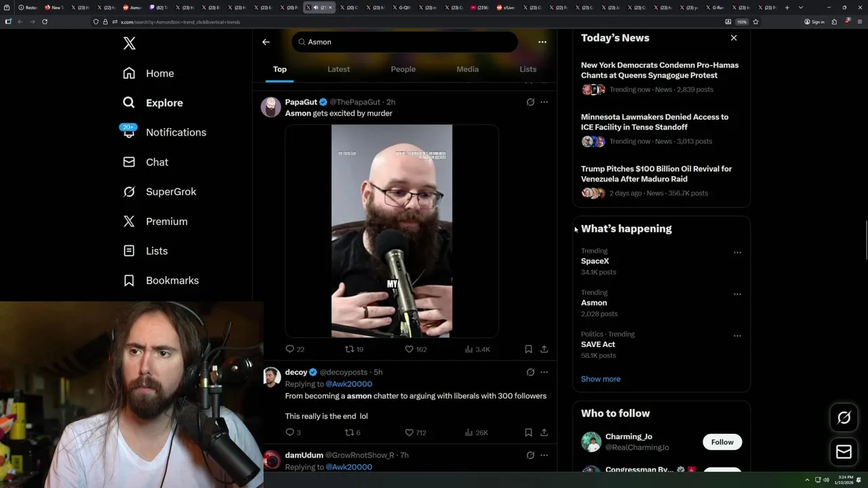Viewport: 868px width, 488px height.
Task: Reply to the PapaGut post
Action: (x=295, y=349)
